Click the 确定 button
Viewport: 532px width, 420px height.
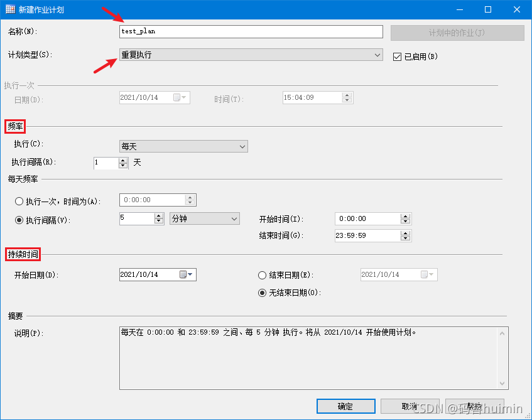point(345,406)
